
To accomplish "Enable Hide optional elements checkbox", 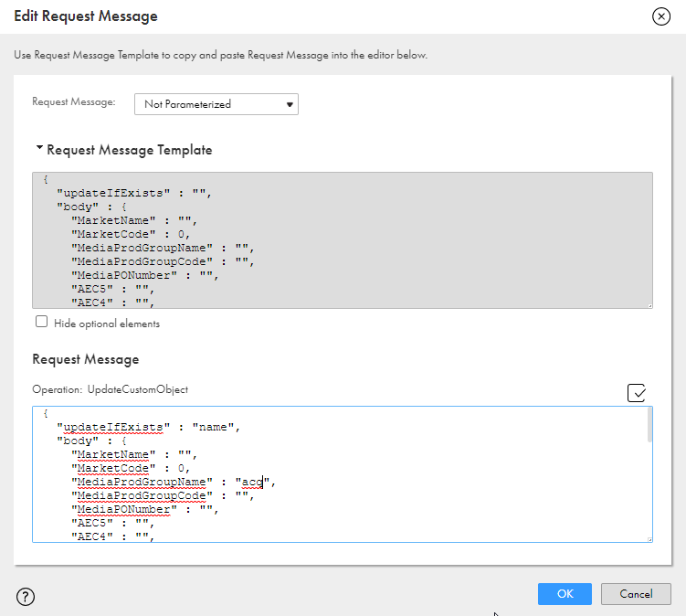I will click(x=42, y=322).
